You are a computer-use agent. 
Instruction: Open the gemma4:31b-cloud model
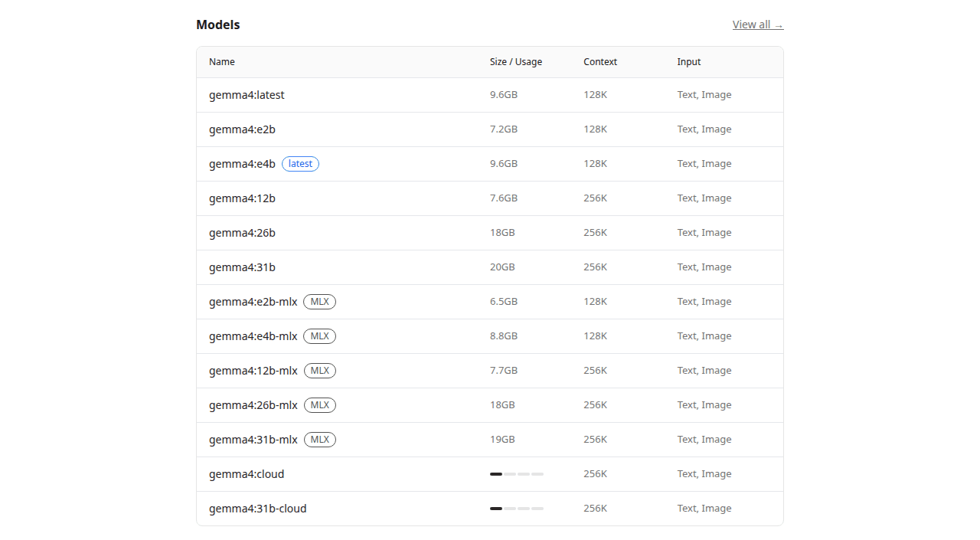click(x=258, y=509)
